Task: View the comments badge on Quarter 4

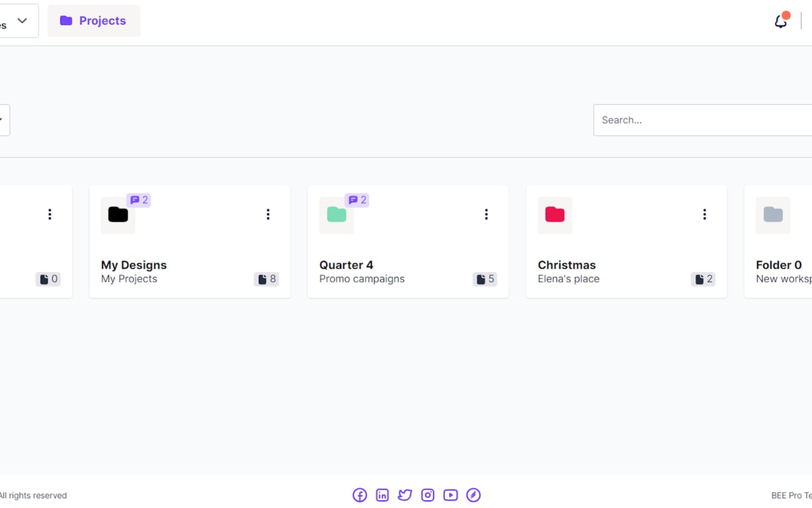Action: tap(357, 200)
